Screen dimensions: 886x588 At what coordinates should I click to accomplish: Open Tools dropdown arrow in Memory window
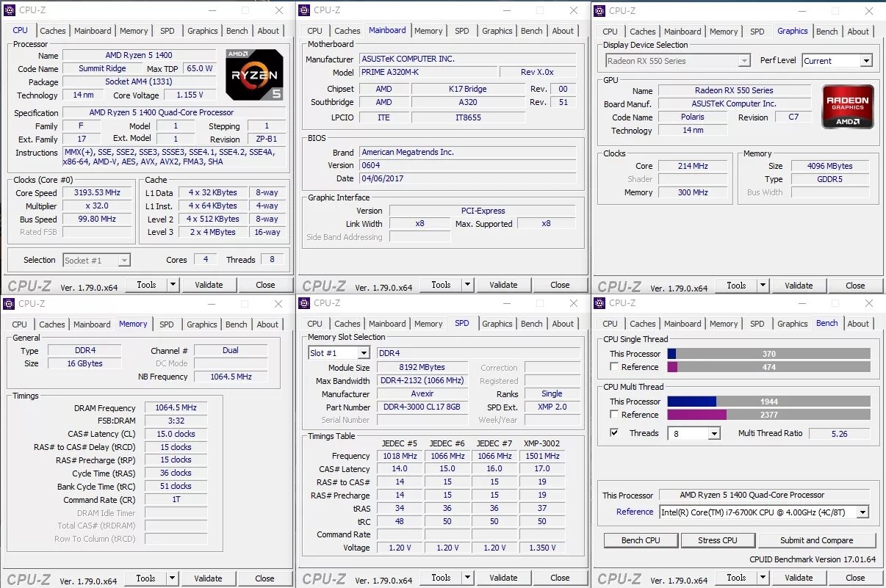point(173,578)
